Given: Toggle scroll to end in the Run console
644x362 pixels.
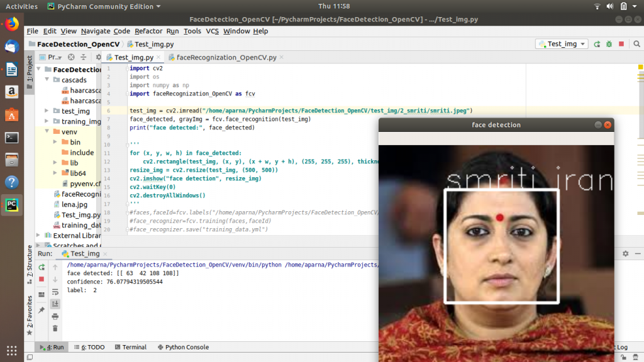Looking at the screenshot, I should (55, 304).
